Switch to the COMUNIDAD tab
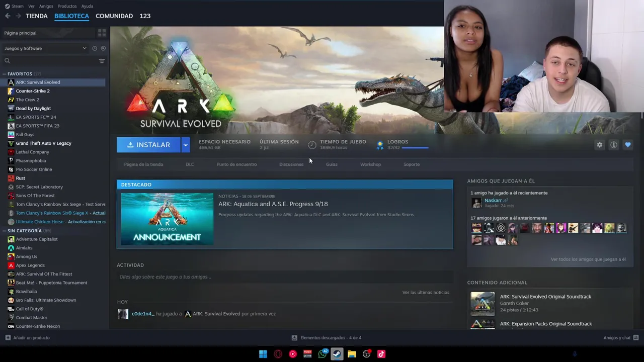644x362 pixels. 114,16
